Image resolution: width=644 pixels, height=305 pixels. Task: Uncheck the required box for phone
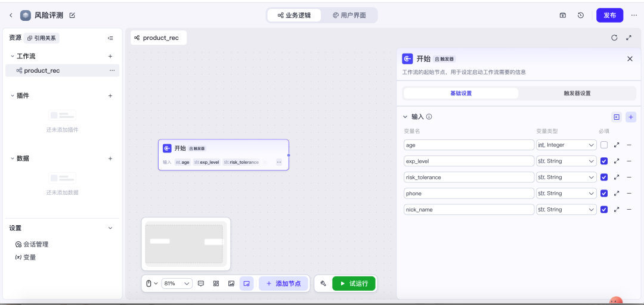point(603,194)
